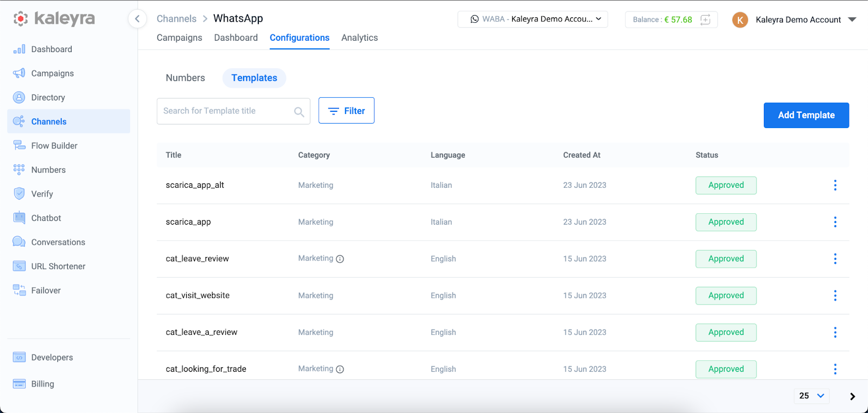Screen dimensions: 868x413
Task: Click the Title column header
Action: (174, 155)
